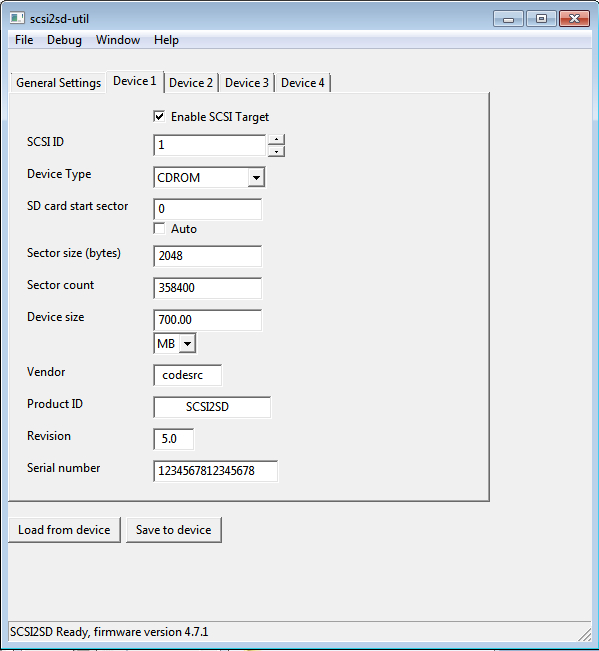Switch to the Device 3 tab
This screenshot has width=599, height=651.
(247, 83)
